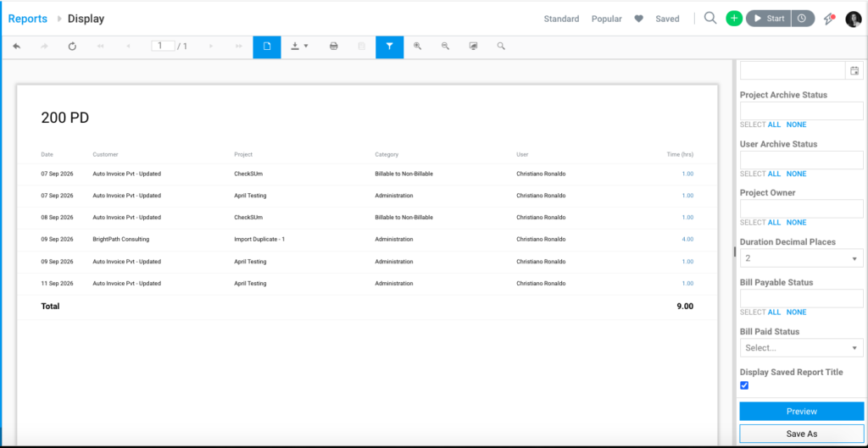Switch to Standard reports tab
The height and width of the screenshot is (448, 868).
561,19
